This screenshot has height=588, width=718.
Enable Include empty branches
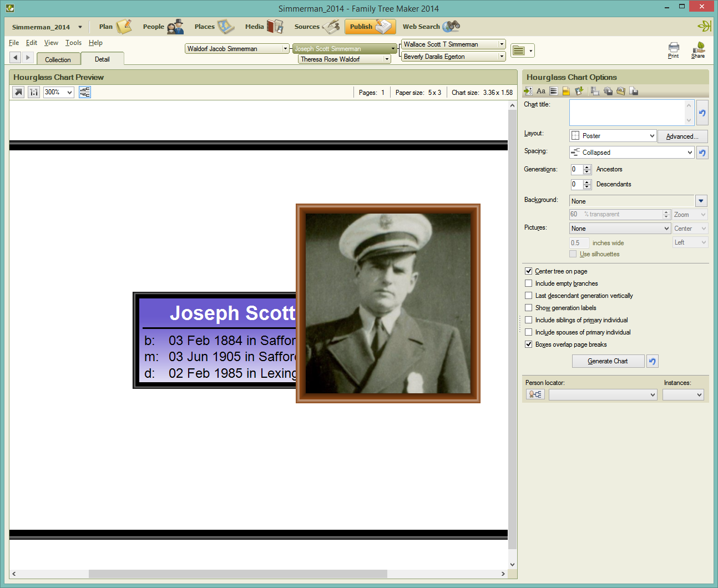(x=528, y=283)
